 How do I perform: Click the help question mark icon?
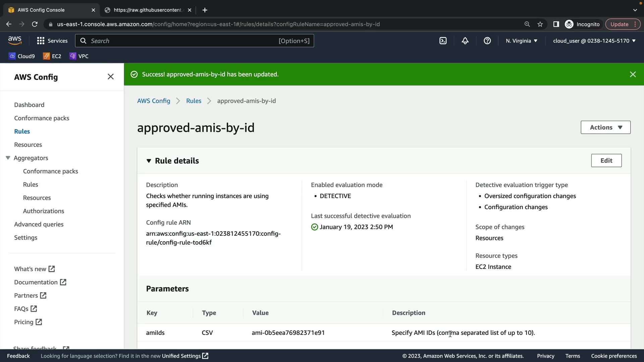[487, 41]
